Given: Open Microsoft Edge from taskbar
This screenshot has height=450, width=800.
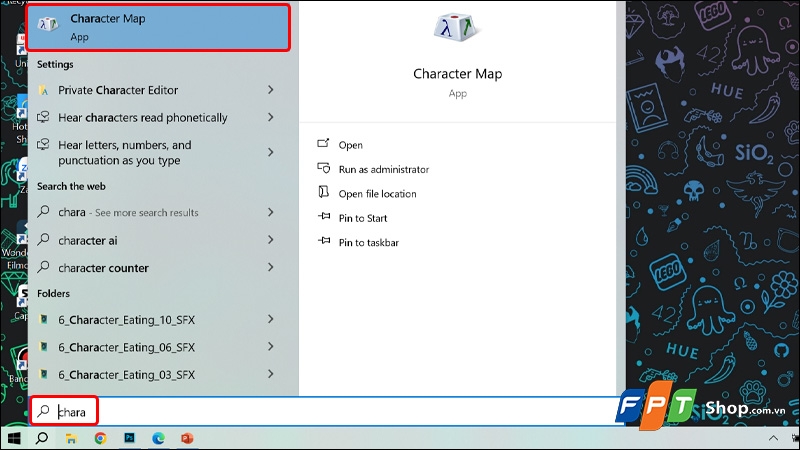Looking at the screenshot, I should click(x=159, y=438).
